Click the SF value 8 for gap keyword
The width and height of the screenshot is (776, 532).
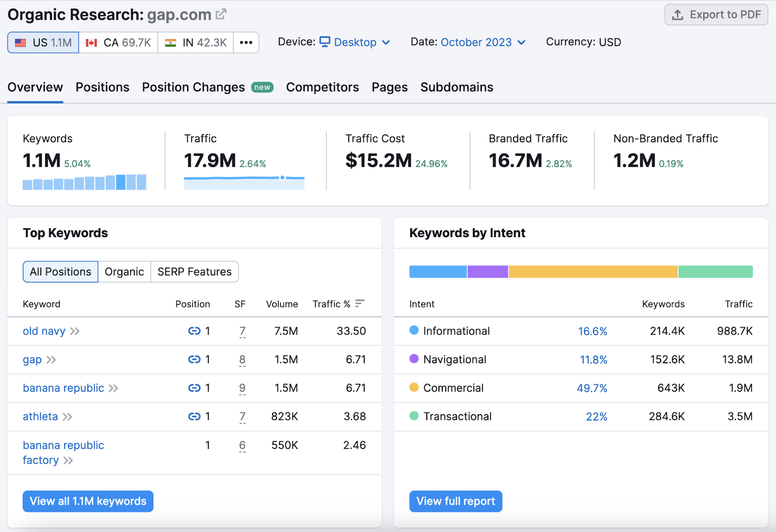click(242, 360)
